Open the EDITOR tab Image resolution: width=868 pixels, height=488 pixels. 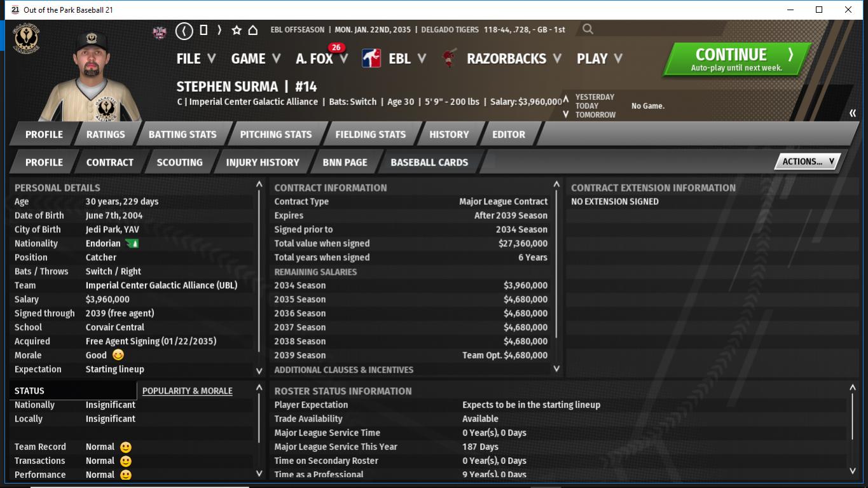pos(509,134)
